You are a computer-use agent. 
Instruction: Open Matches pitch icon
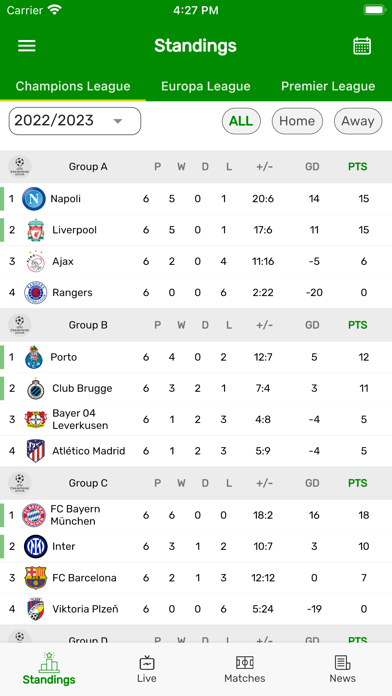pos(245,663)
